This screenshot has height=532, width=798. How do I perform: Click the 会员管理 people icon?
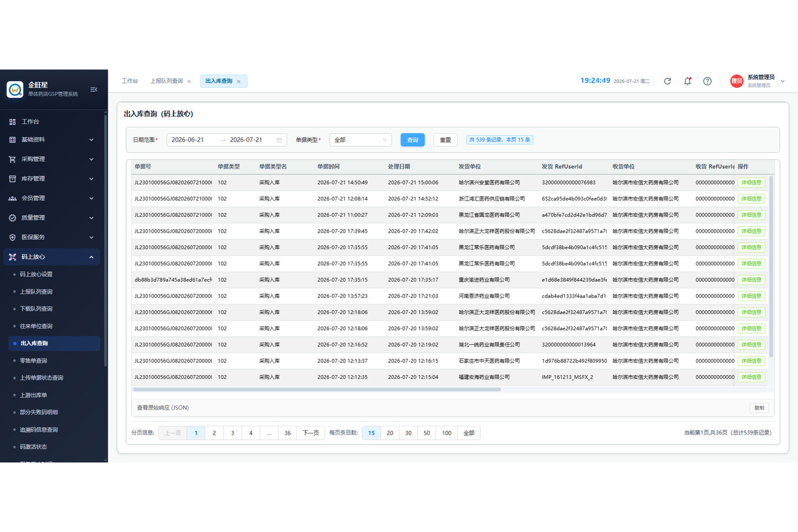(12, 198)
